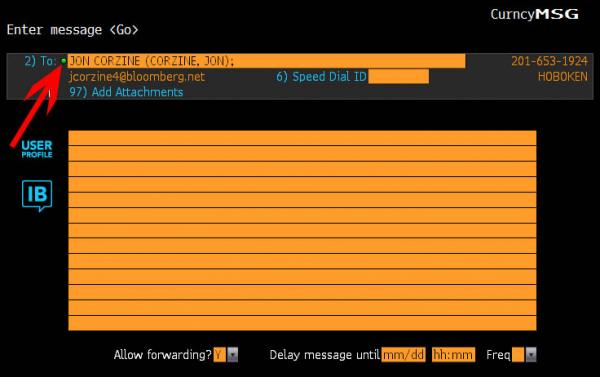
Task: Click the green online status dot
Action: 64,61
